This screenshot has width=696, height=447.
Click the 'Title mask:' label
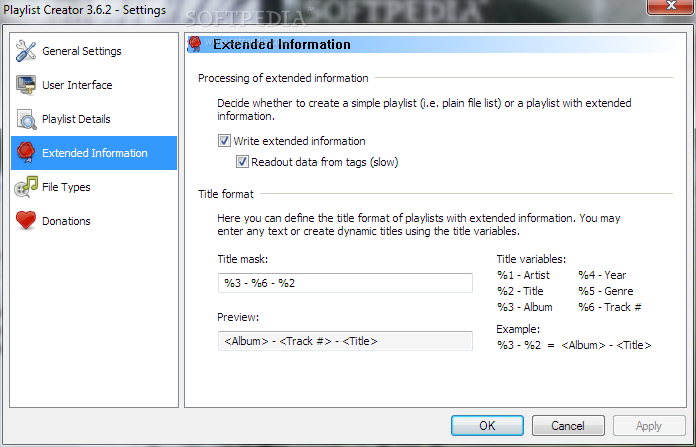(243, 259)
